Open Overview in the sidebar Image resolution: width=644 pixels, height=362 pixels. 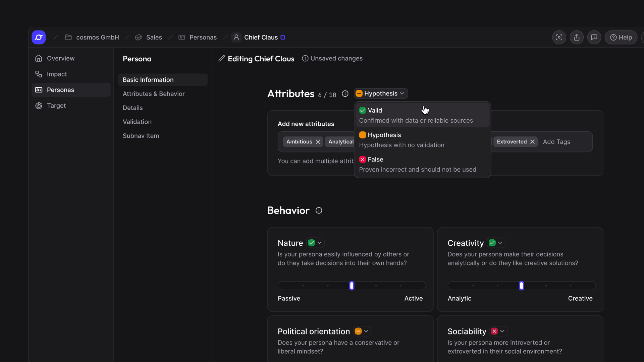[x=71, y=58]
